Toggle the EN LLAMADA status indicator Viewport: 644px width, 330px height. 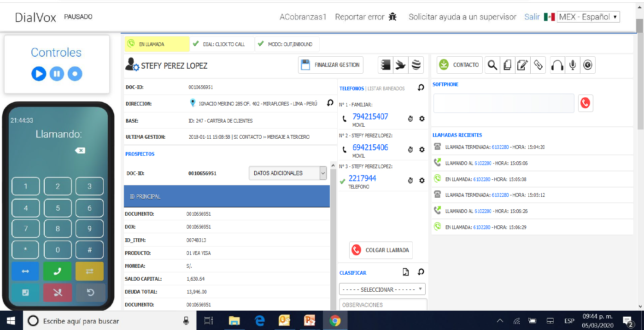pos(157,44)
